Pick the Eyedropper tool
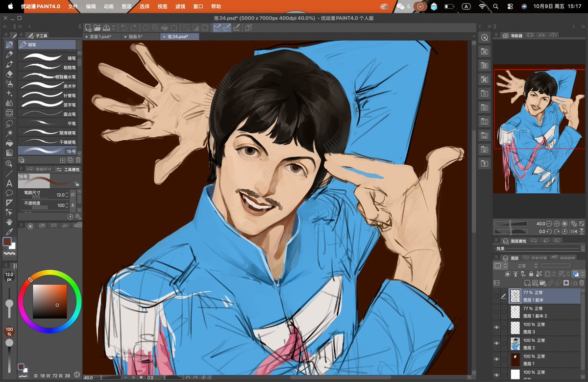 click(x=9, y=232)
